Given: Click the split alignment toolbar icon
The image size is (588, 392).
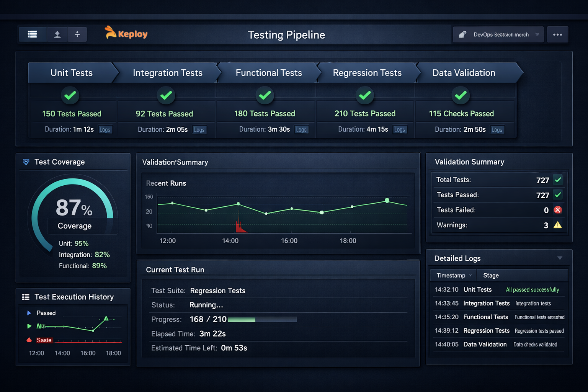Looking at the screenshot, I should pos(77,34).
